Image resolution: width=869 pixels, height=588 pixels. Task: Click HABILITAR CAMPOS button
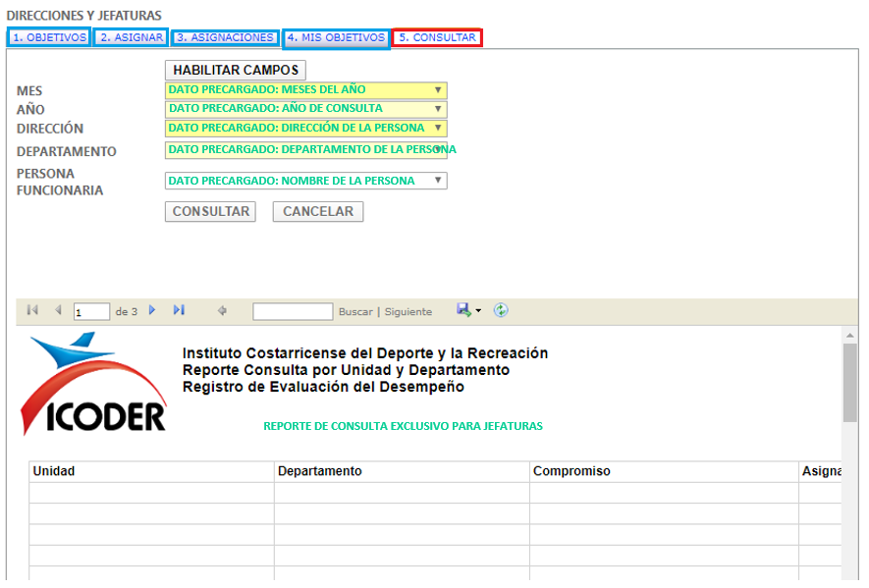point(236,71)
